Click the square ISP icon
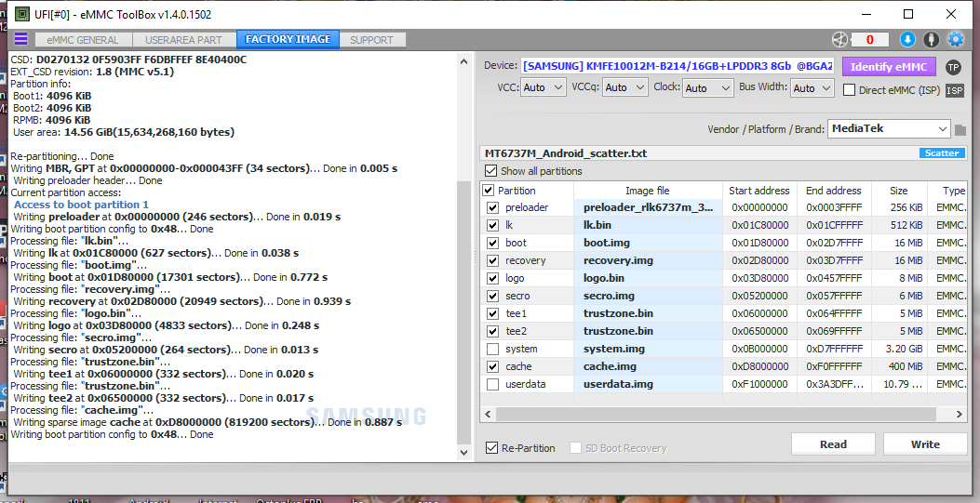The height and width of the screenshot is (503, 980). pos(954,90)
